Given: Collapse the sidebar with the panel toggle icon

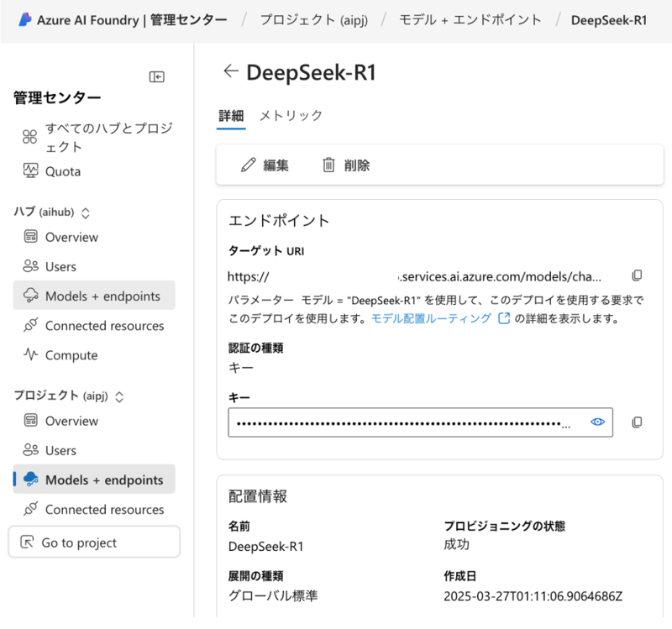Looking at the screenshot, I should click(157, 76).
